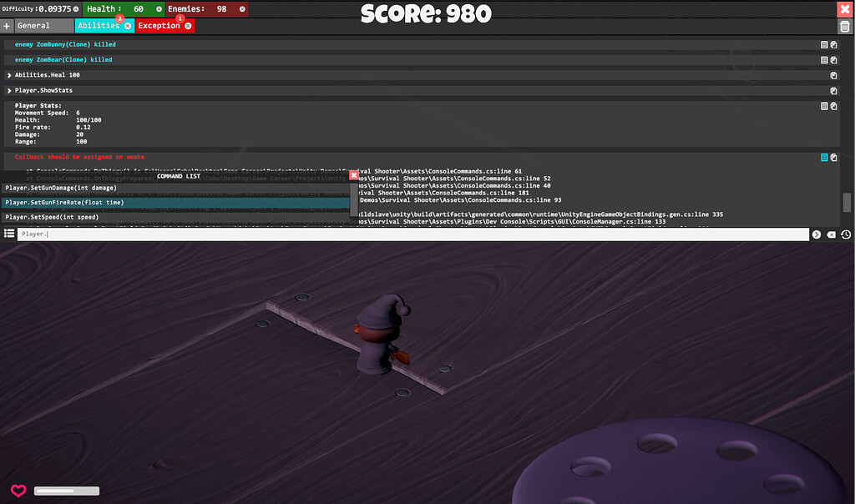Image resolution: width=855 pixels, height=504 pixels.
Task: Submit the command with the arrow icon
Action: pos(816,234)
